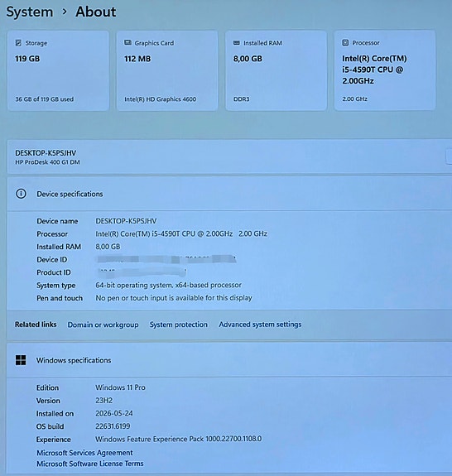The image size is (452, 476).
Task: Collapse the Windows specifications section header
Action: 229,360
